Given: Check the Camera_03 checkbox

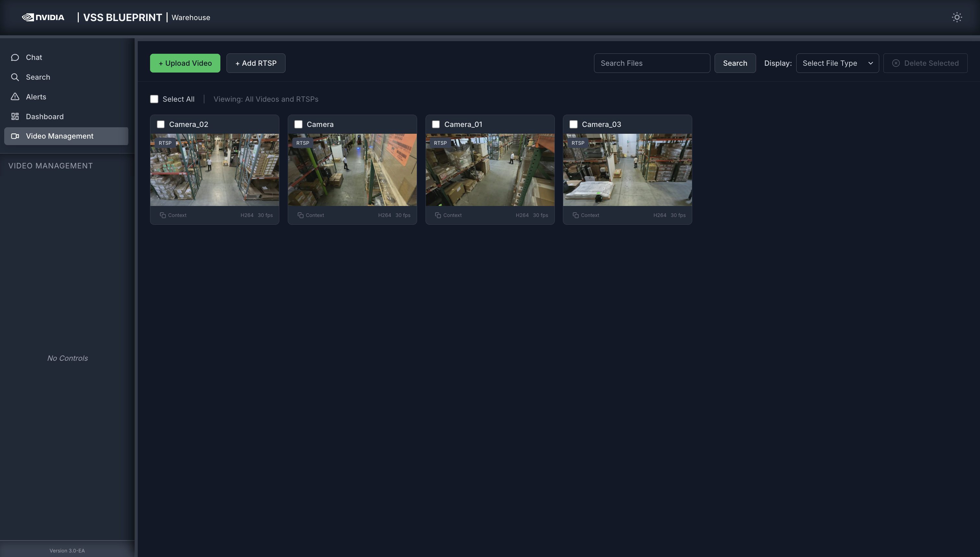Looking at the screenshot, I should point(573,124).
